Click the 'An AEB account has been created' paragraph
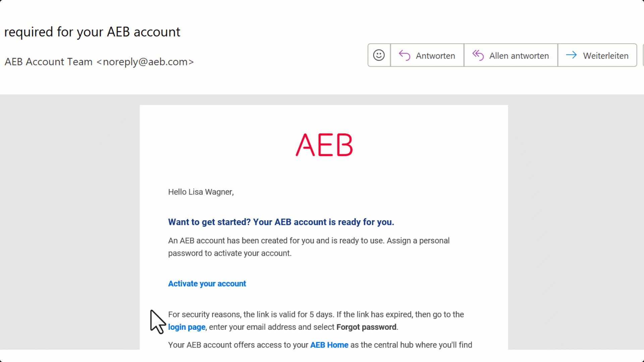 coord(309,241)
